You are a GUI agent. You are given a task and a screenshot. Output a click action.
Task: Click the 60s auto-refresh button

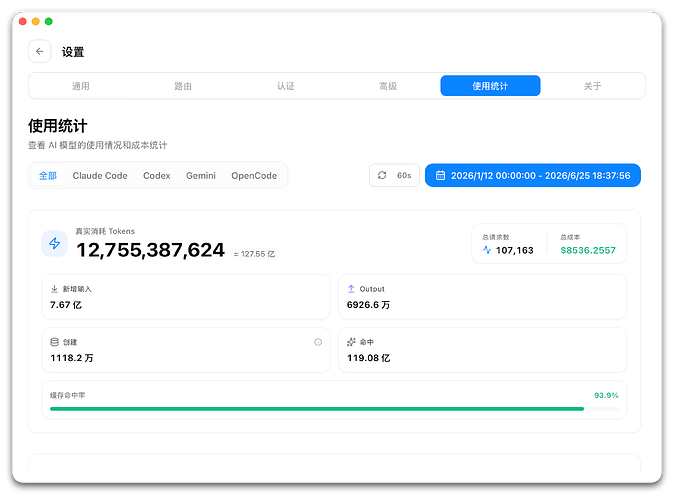(394, 175)
